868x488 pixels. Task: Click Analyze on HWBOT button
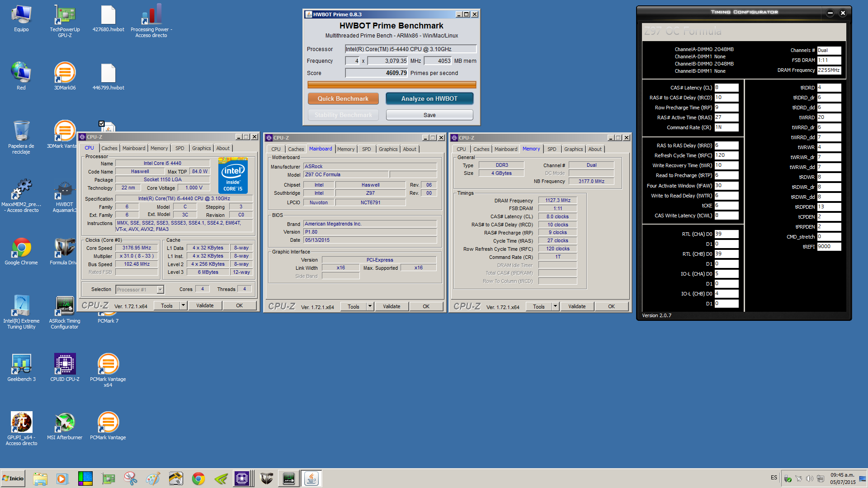[429, 99]
